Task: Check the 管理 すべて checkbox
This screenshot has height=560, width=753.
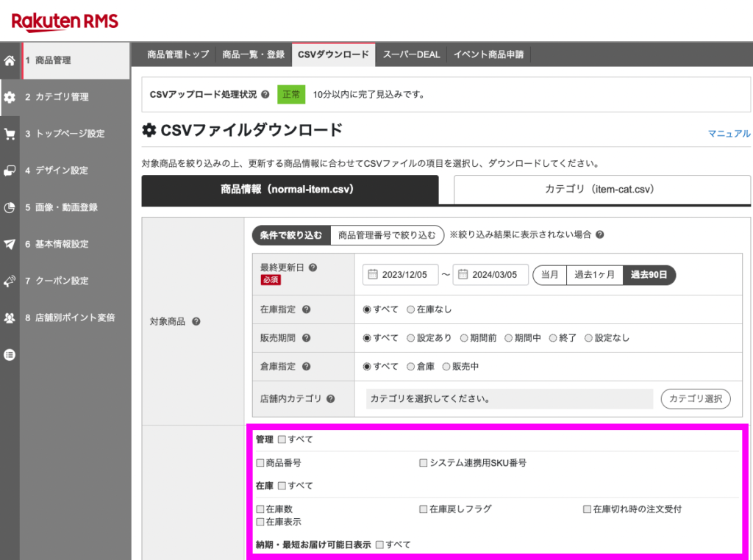Action: pos(283,439)
